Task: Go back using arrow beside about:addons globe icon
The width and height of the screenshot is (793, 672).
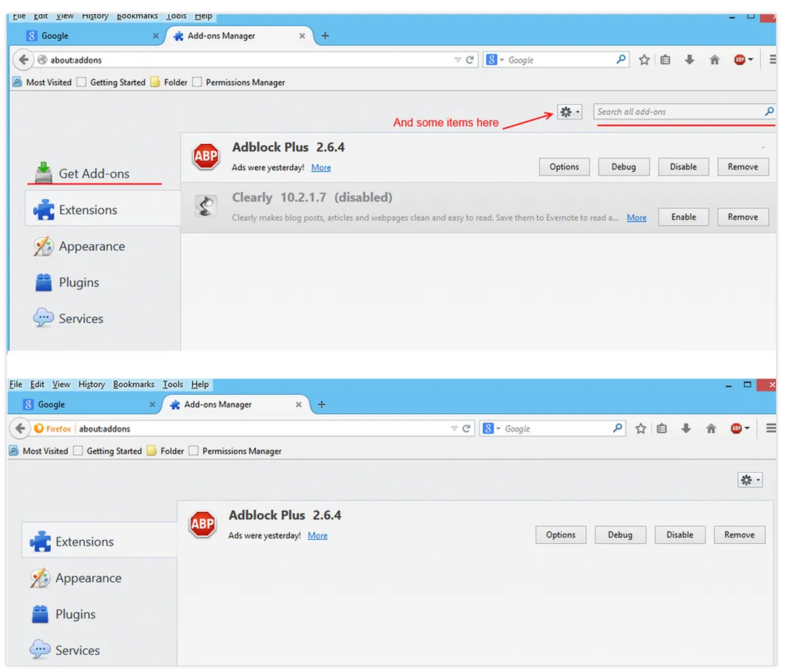Action: coord(23,60)
